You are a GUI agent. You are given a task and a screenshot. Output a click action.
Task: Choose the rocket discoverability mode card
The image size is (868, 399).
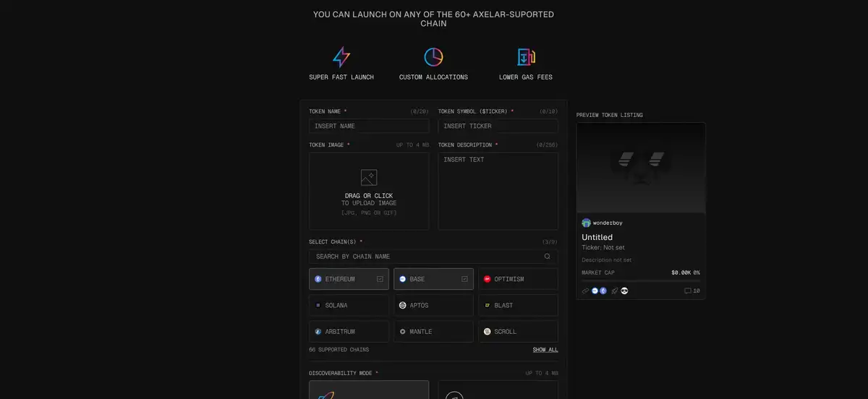click(369, 390)
